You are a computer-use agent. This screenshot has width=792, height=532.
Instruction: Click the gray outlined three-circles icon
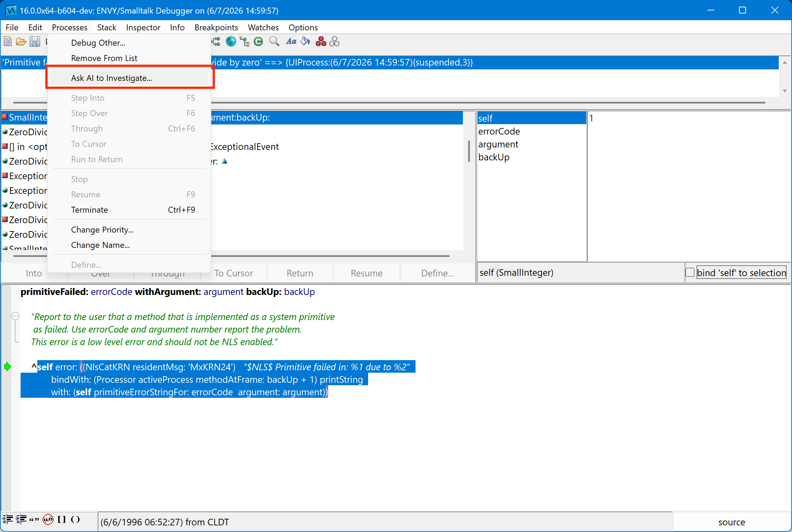click(334, 41)
